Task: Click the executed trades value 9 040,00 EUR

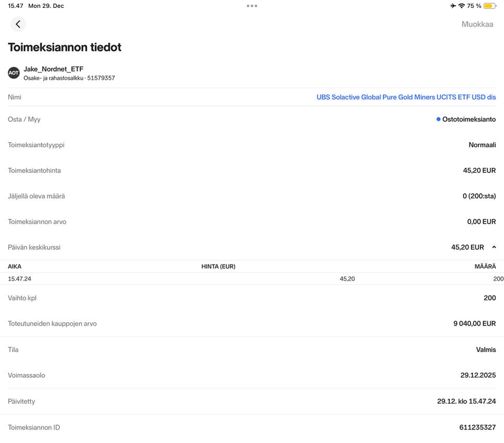Action: coord(475,323)
